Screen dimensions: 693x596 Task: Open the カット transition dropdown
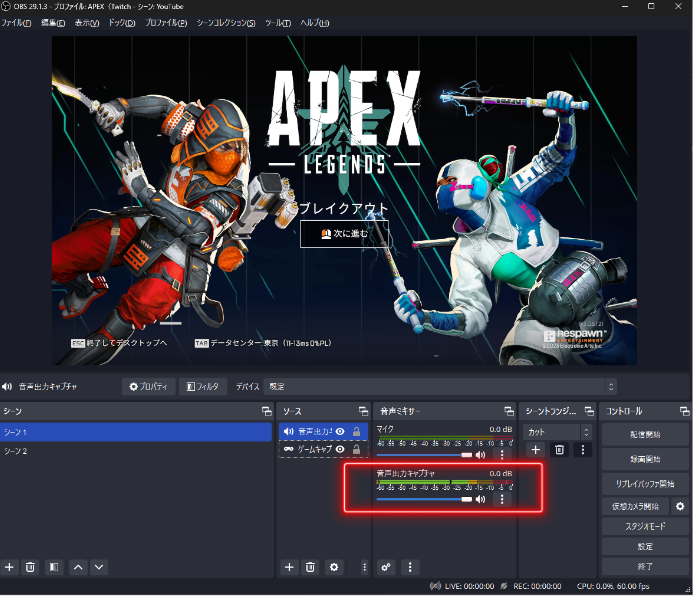[x=557, y=432]
